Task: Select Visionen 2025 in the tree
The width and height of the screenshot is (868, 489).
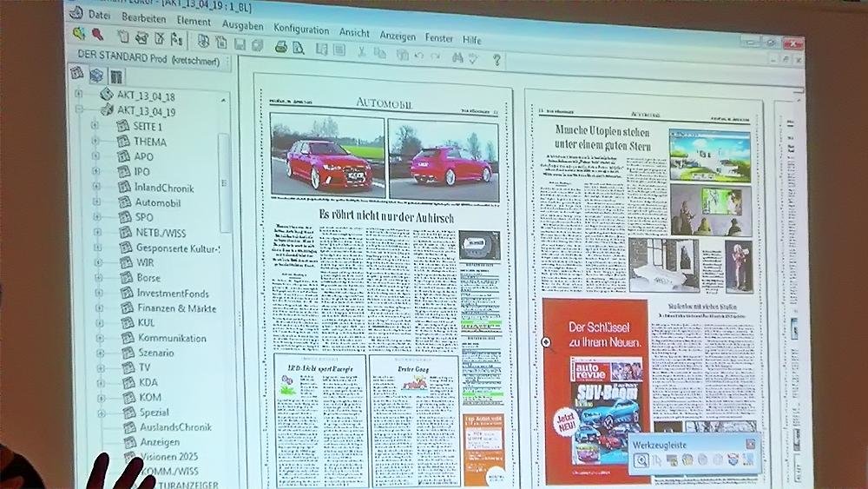Action: coord(168,456)
